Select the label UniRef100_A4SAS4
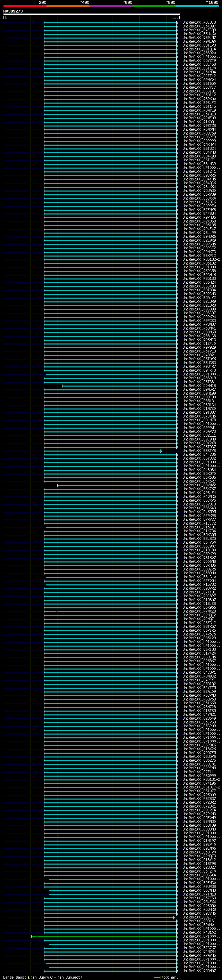The image size is (222, 980). [x=199, y=470]
